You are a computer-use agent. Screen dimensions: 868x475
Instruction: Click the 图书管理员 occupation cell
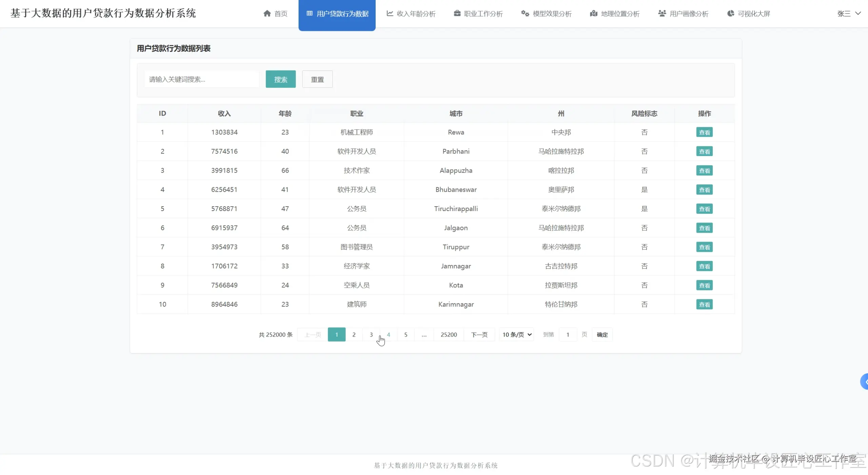357,247
